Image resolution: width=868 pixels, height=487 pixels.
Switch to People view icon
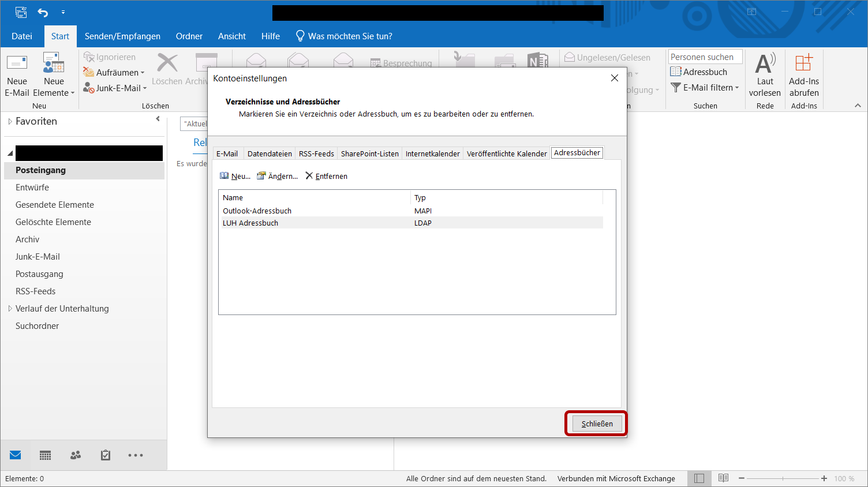point(76,455)
